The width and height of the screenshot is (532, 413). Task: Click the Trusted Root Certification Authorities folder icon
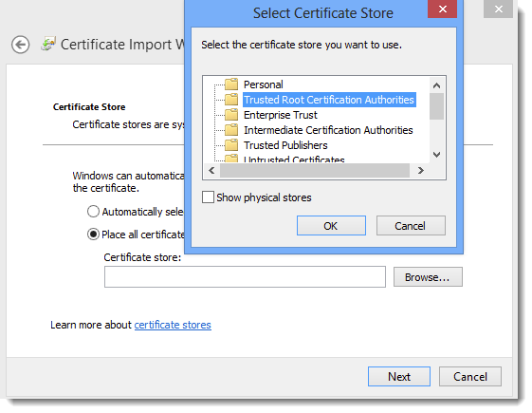(231, 99)
